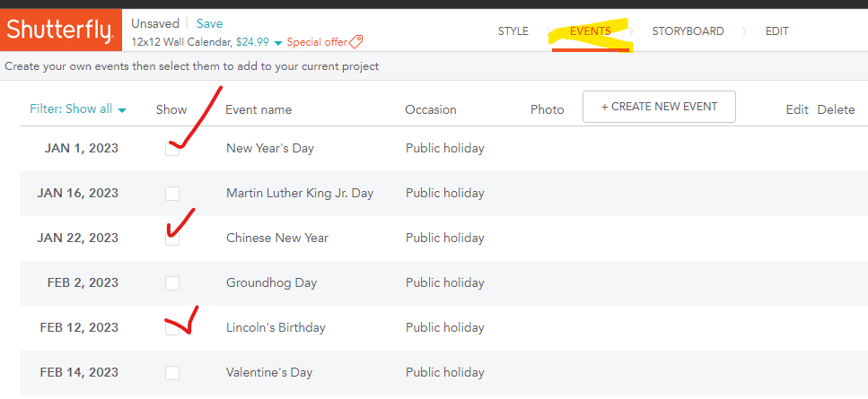Viewport: 868px width, 399px height.
Task: Check the Valentine's Day show box
Action: 172,373
